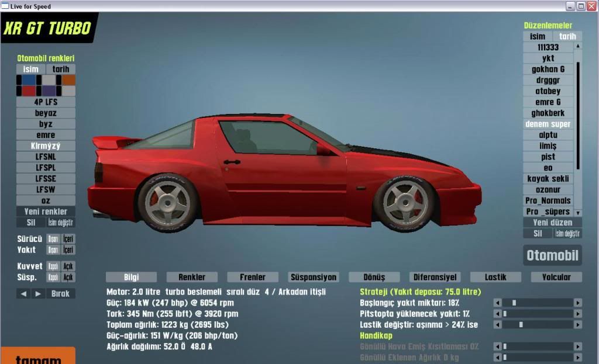Show the Lastik tab
The height and width of the screenshot is (364, 599).
tap(496, 277)
